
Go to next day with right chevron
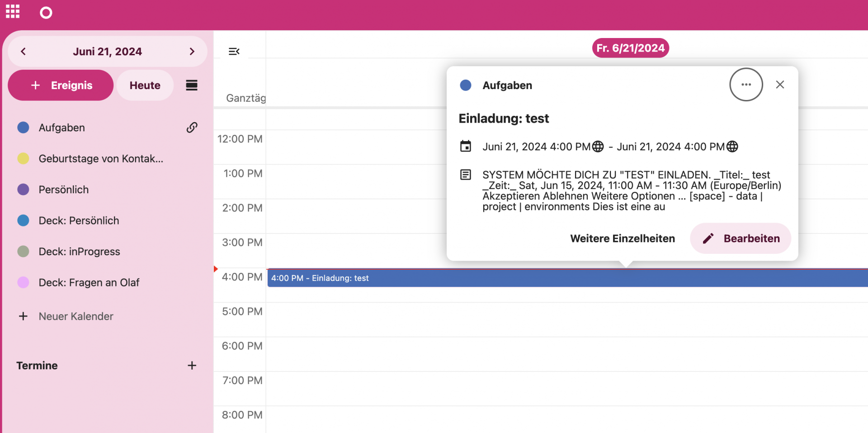192,52
